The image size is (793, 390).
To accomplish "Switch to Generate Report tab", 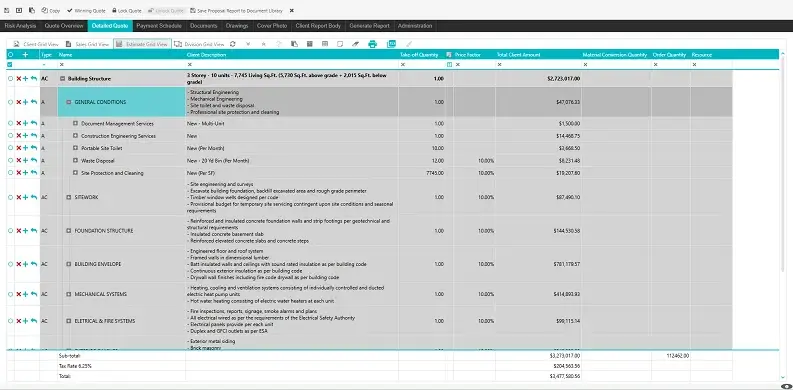I will coord(370,26).
